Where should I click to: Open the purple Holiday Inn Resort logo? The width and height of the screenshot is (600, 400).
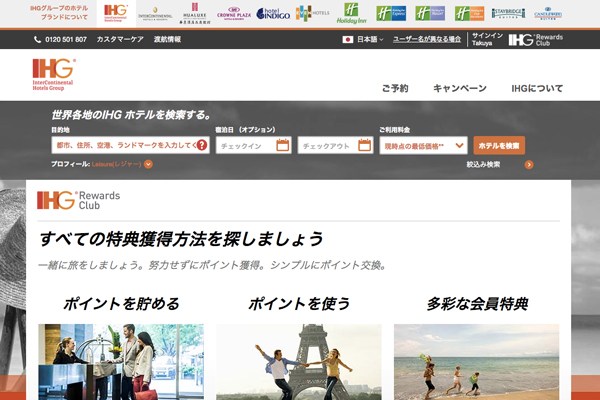coord(430,13)
